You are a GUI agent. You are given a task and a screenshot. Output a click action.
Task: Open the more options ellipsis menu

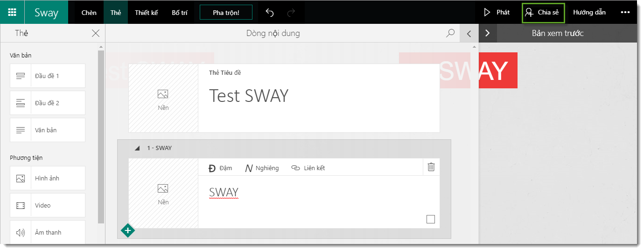[x=625, y=13]
